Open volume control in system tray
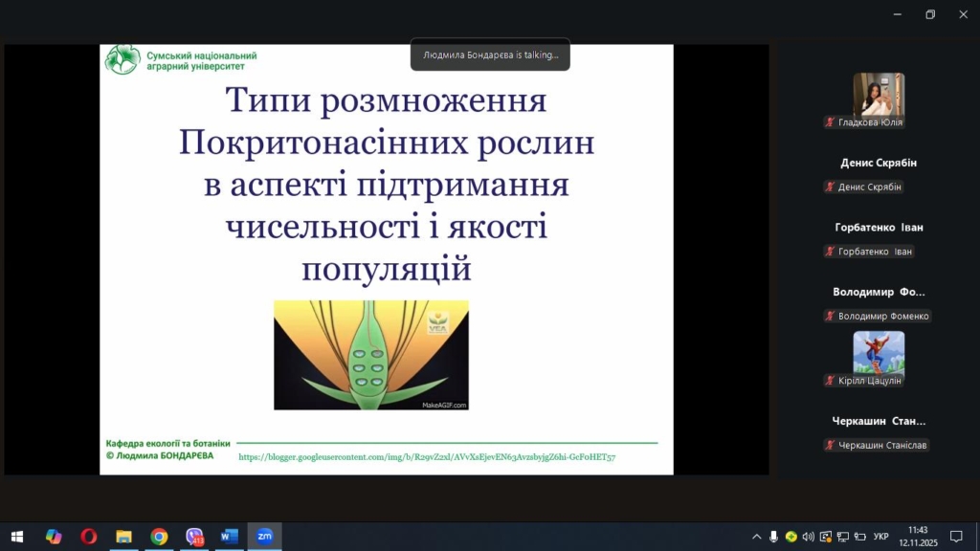The image size is (980, 551). [809, 537]
